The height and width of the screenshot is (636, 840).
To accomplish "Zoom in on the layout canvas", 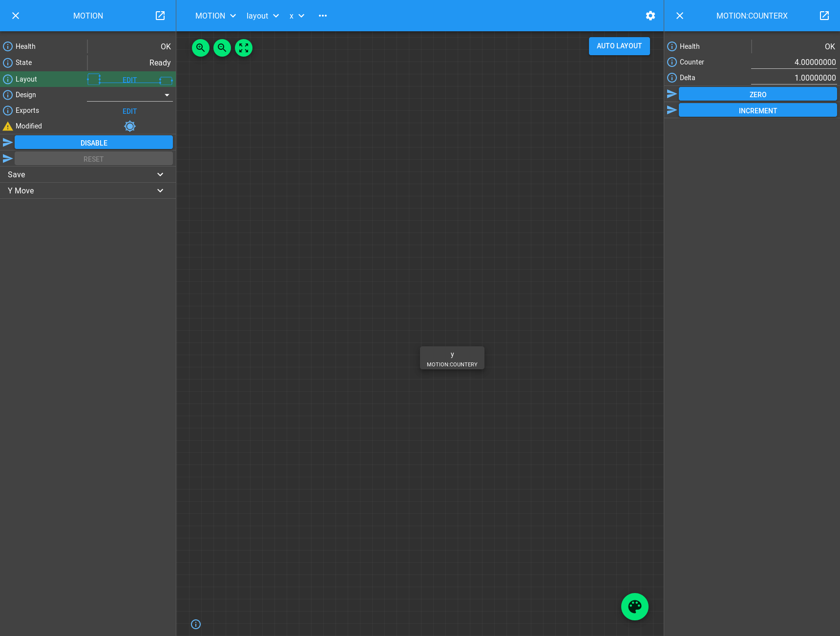I will coord(201,48).
